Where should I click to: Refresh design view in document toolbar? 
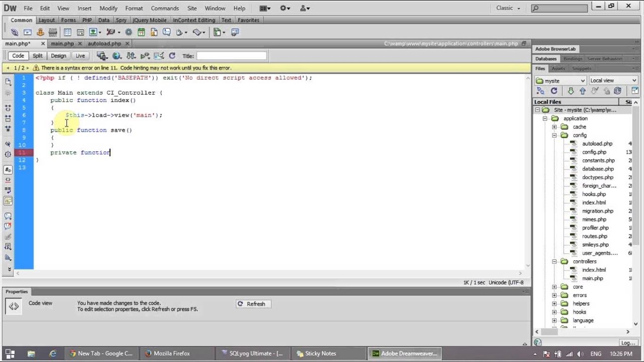[172, 56]
